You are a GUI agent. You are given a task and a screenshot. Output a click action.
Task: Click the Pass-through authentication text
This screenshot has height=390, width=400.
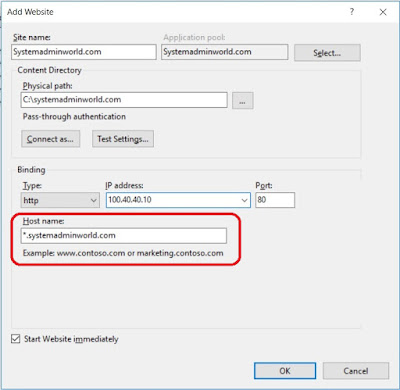[74, 117]
